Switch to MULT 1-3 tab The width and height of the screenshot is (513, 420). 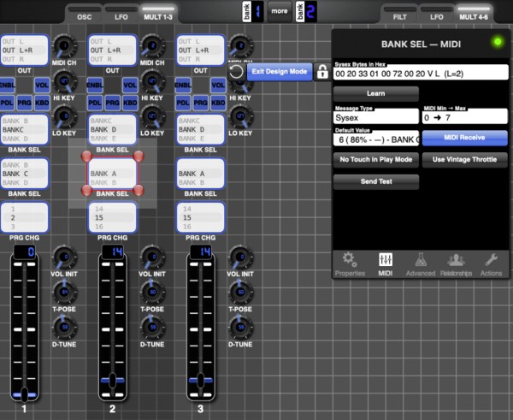coord(158,14)
